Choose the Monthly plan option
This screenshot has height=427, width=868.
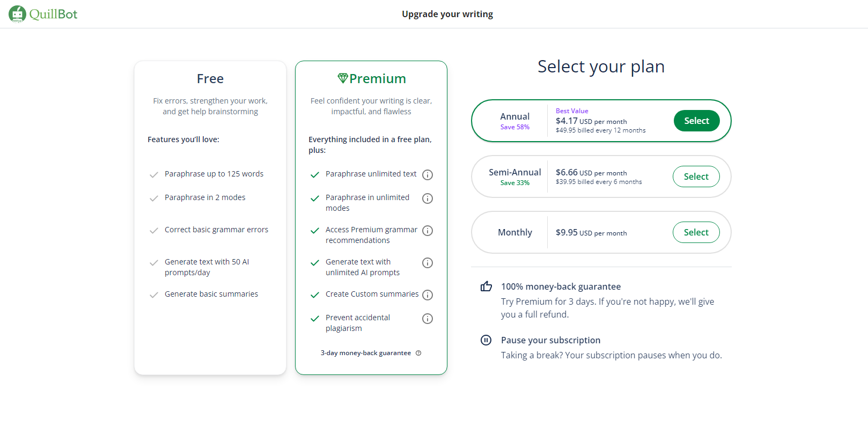(x=696, y=232)
